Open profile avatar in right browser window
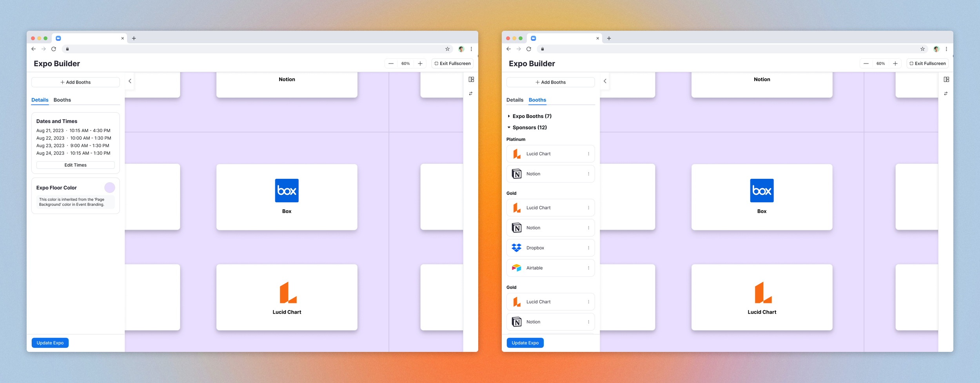This screenshot has height=383, width=980. click(x=936, y=49)
